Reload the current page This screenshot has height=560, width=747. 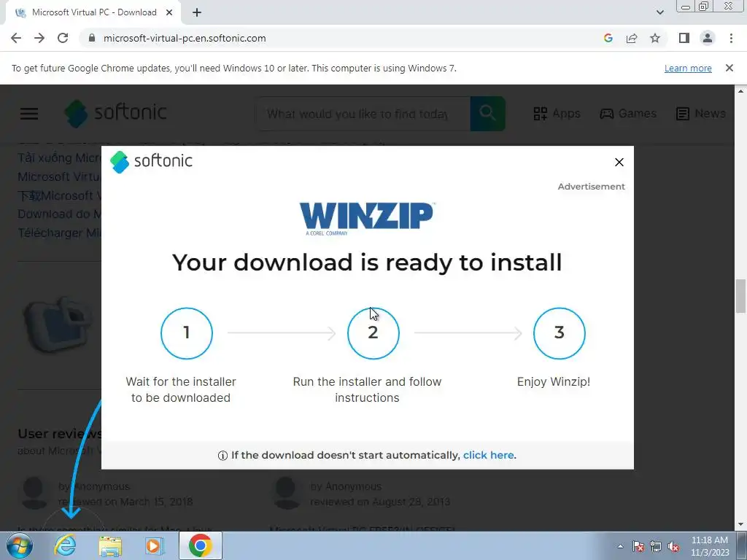click(63, 38)
